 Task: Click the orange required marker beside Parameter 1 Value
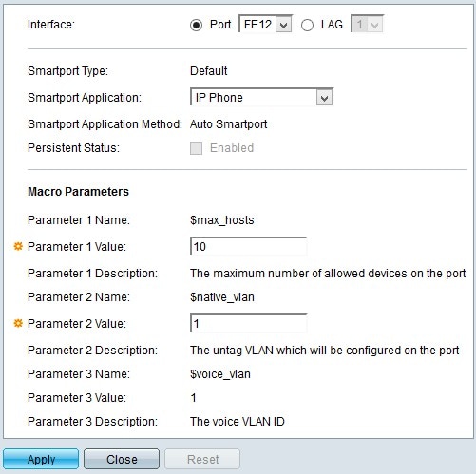pos(18,246)
